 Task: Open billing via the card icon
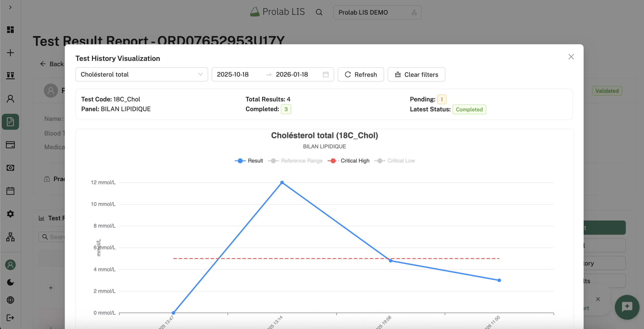tap(10, 145)
